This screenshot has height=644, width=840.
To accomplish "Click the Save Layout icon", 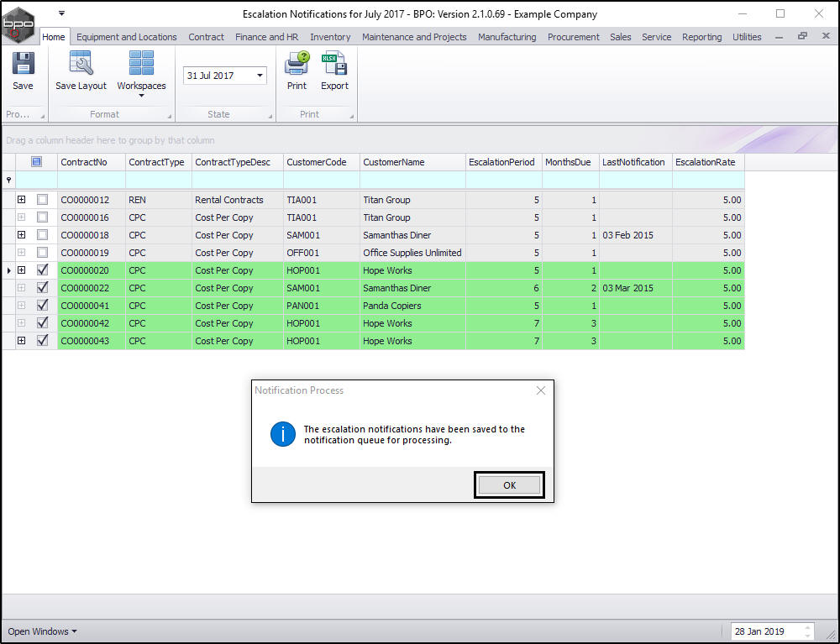I will coord(81,63).
